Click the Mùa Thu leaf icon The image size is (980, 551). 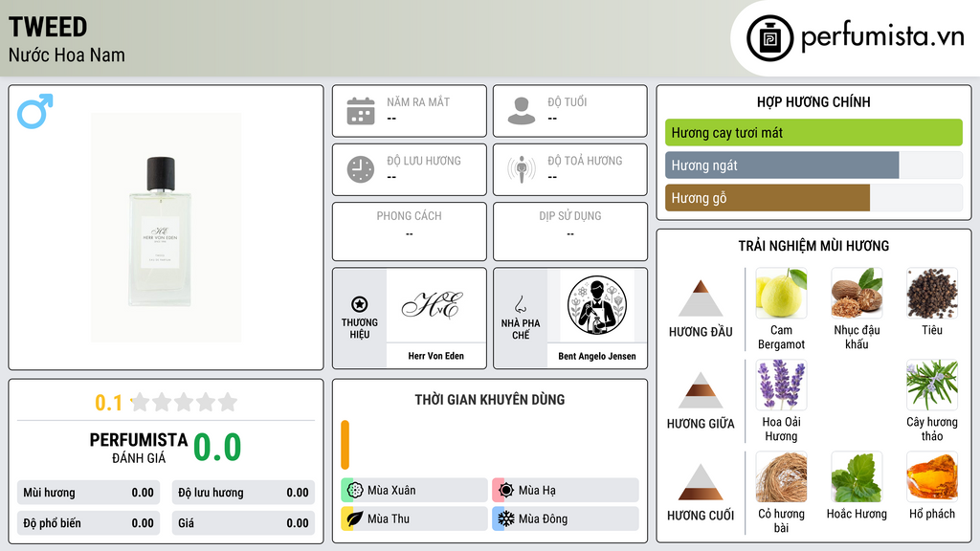(x=354, y=519)
